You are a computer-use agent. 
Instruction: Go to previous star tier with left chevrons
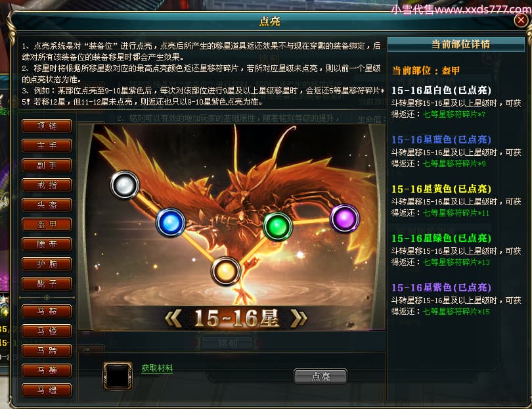pyautogui.click(x=173, y=319)
